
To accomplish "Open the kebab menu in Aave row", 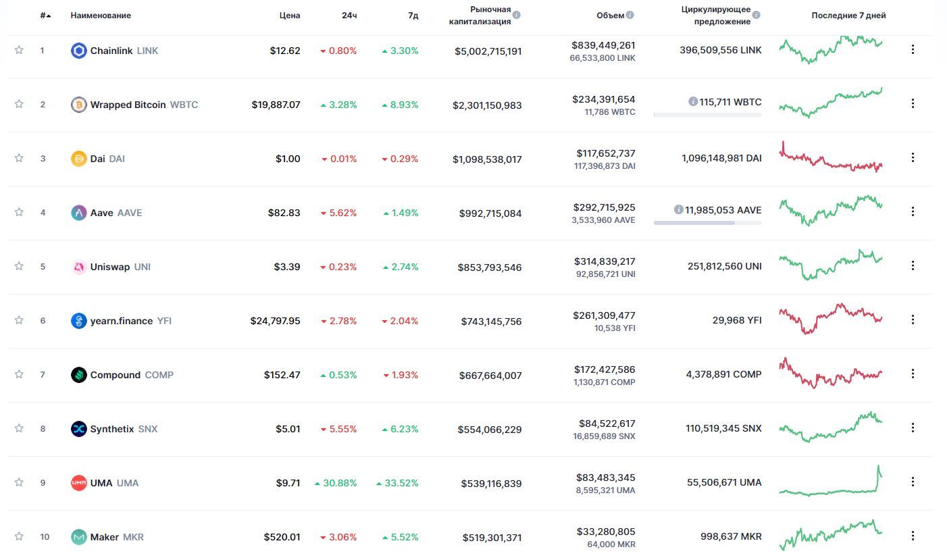I will [x=913, y=211].
